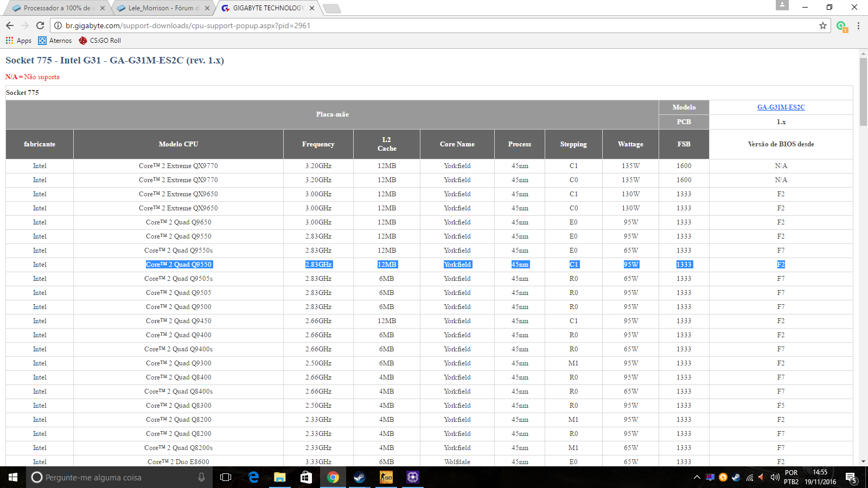Click the Core 2 Quad Q8200s cell

tap(178, 448)
